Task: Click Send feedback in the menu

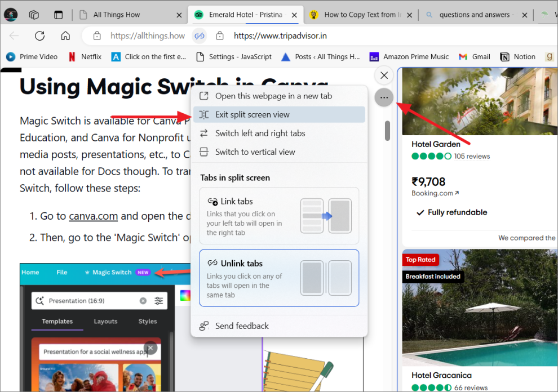Action: click(x=242, y=326)
